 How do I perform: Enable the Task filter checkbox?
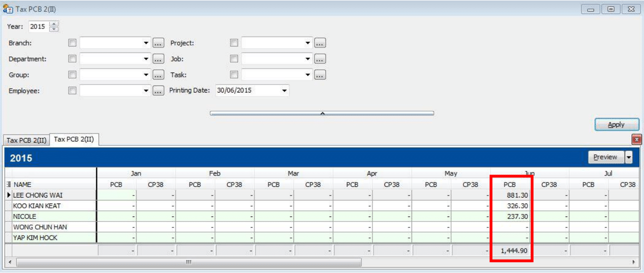click(234, 75)
